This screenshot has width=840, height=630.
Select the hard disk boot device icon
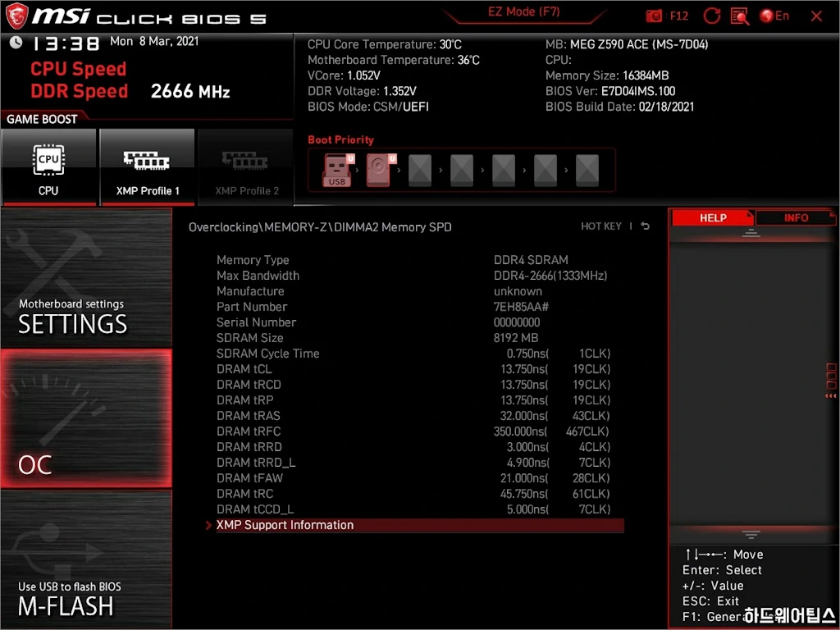(x=378, y=171)
